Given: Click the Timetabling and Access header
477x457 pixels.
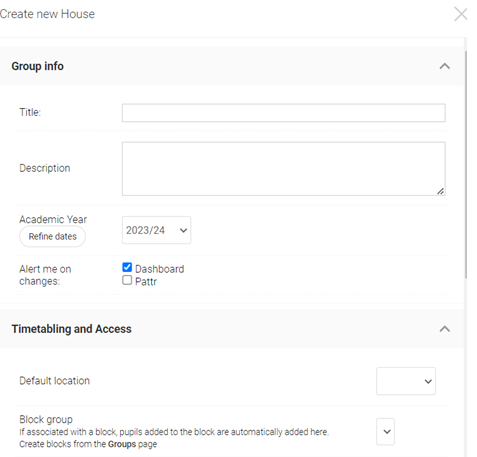Looking at the screenshot, I should 71,329.
